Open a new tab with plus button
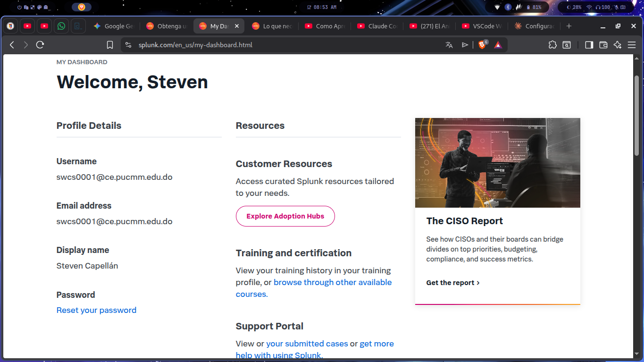 pos(569,26)
